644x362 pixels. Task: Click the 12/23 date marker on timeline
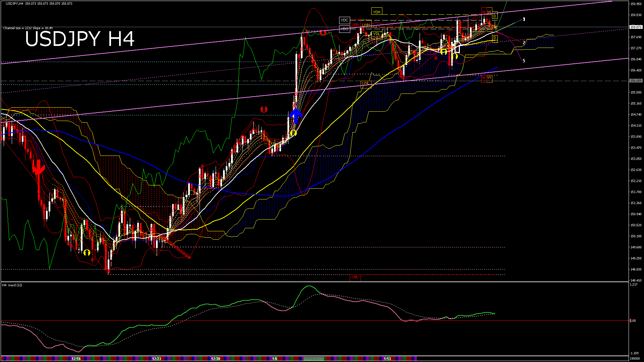pyautogui.click(x=157, y=359)
